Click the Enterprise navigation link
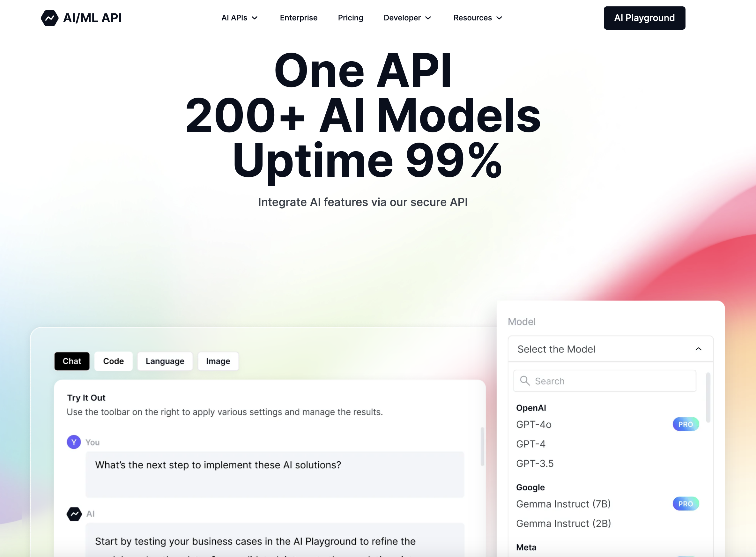 point(299,18)
